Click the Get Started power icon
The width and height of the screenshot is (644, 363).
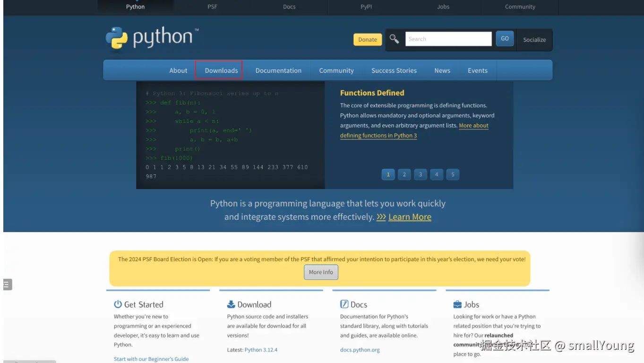118,304
